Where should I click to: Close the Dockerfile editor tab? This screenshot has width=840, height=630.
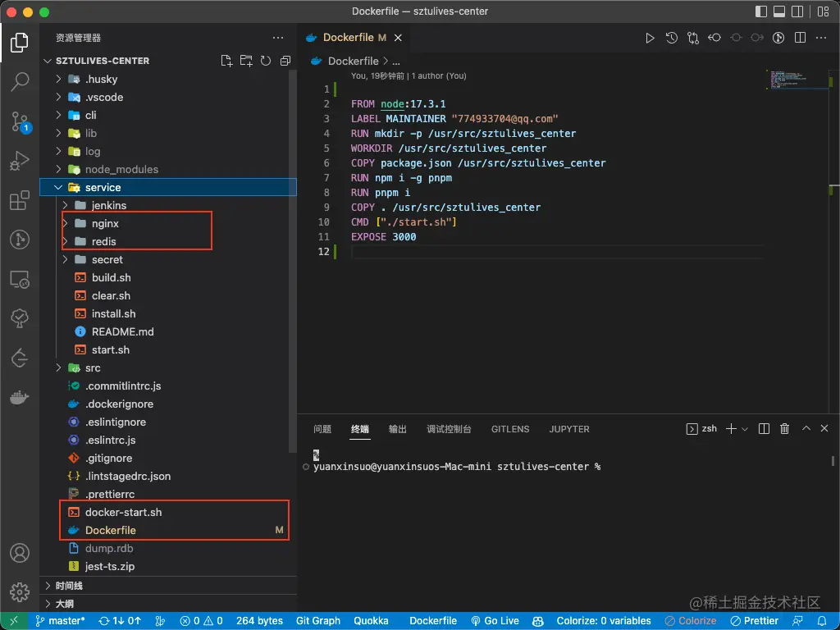coord(398,38)
